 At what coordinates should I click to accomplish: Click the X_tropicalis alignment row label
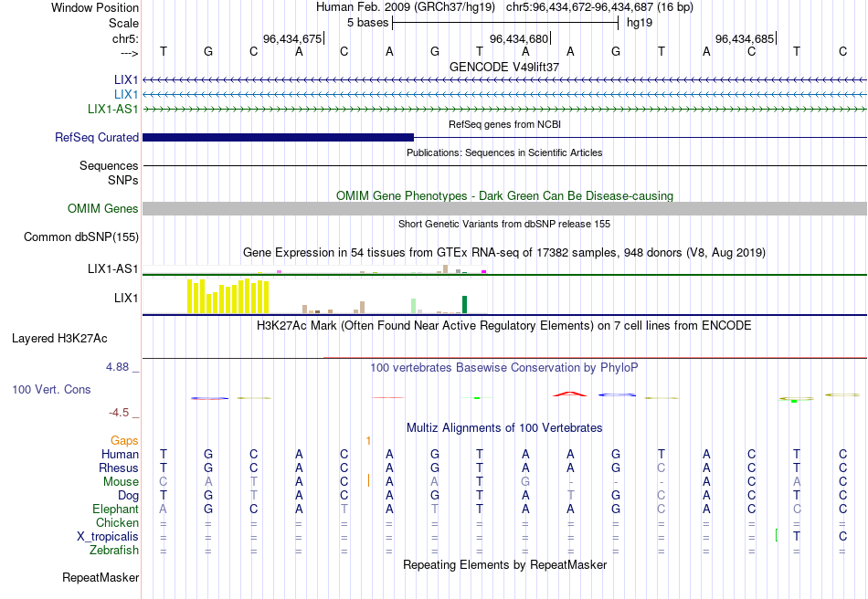point(108,537)
